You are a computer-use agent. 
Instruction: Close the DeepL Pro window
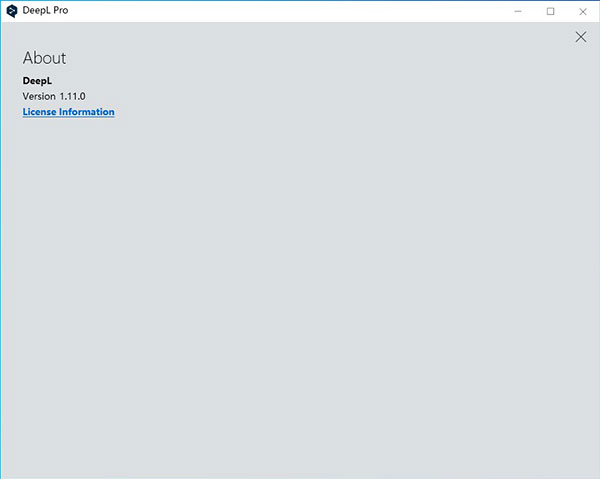coord(583,11)
